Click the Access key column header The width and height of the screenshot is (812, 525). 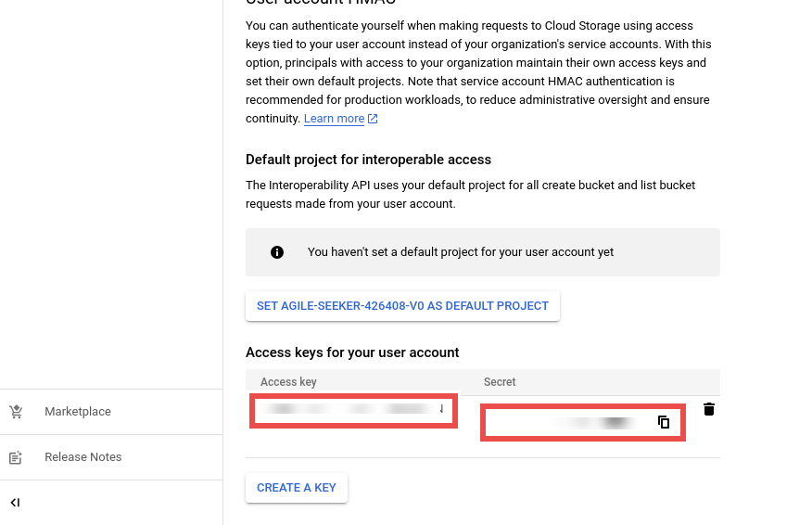[x=288, y=382]
